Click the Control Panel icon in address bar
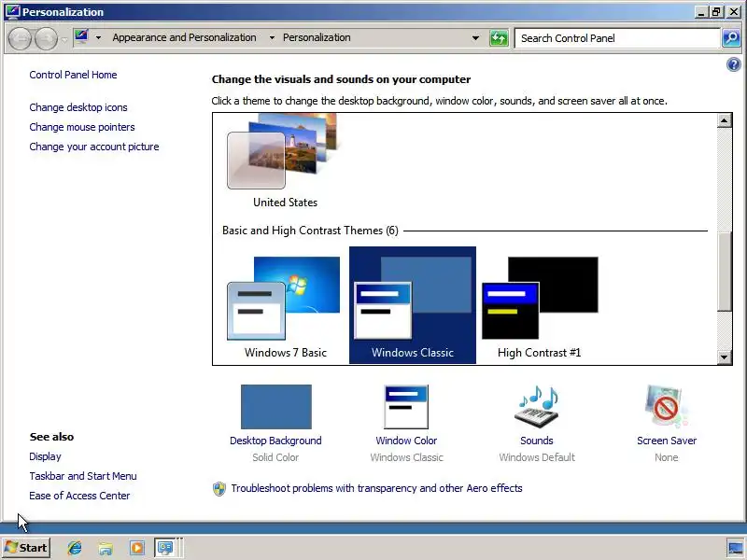Viewport: 747px width, 560px height. pos(81,37)
